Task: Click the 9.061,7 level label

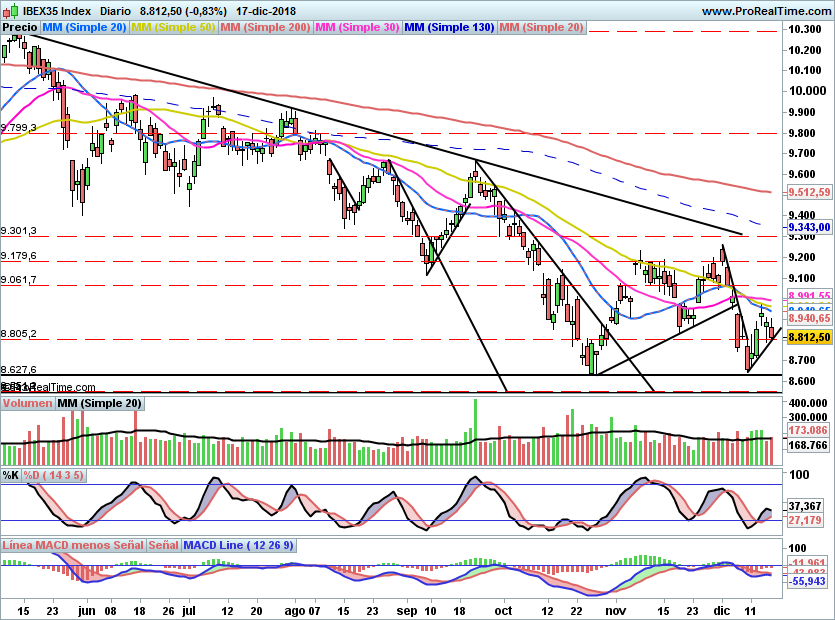Action: click(19, 280)
